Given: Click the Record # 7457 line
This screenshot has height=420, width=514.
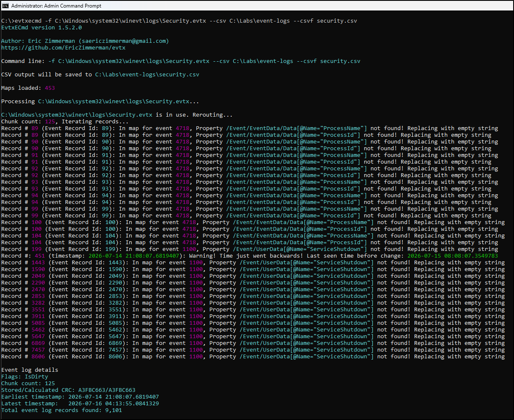Looking at the screenshot, I should pyautogui.click(x=253, y=350).
